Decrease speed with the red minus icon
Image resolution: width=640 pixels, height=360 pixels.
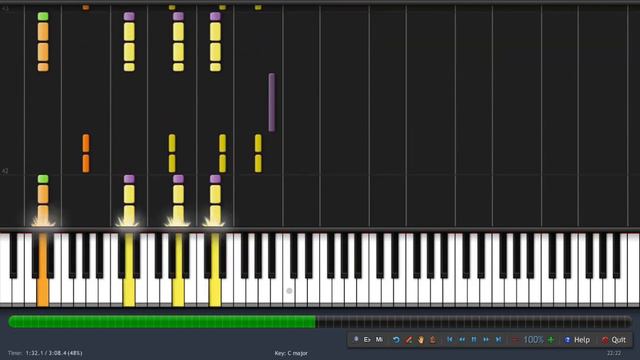(516, 340)
